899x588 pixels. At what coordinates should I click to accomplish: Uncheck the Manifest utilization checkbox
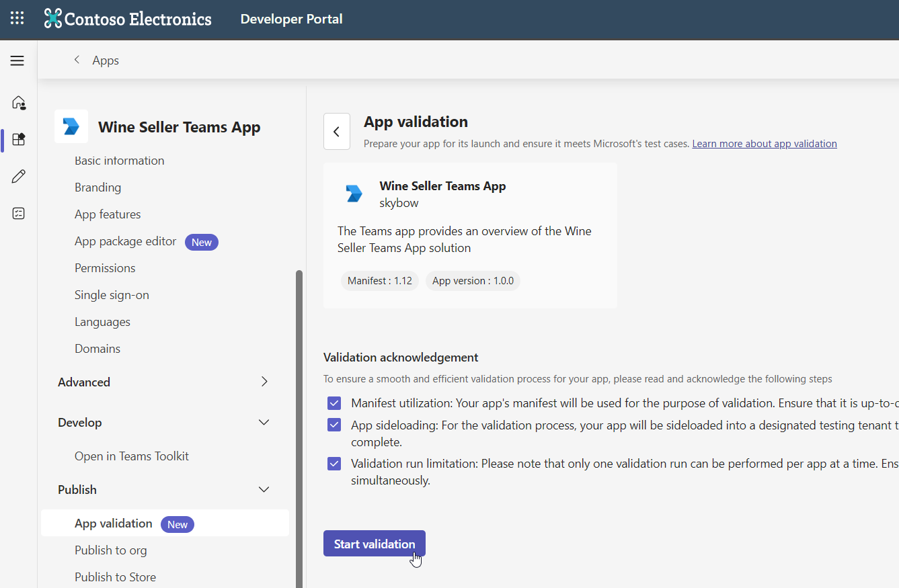pos(334,403)
